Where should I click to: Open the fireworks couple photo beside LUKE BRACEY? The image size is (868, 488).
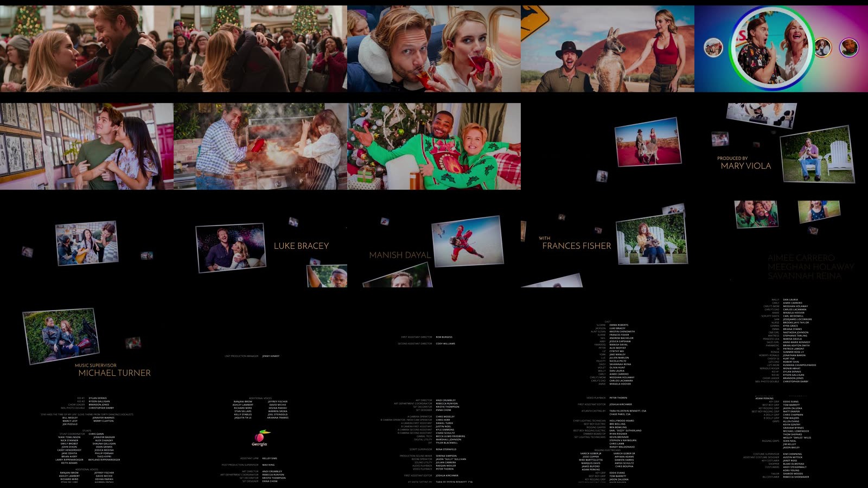[231, 248]
